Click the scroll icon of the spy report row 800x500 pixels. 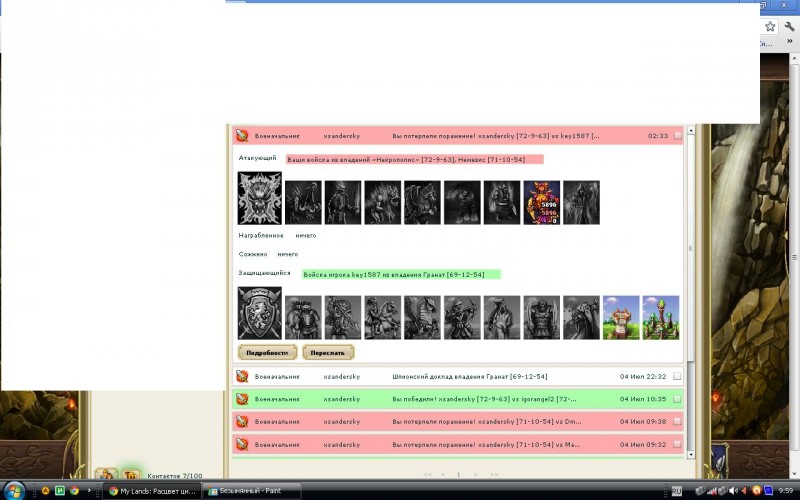click(x=242, y=377)
